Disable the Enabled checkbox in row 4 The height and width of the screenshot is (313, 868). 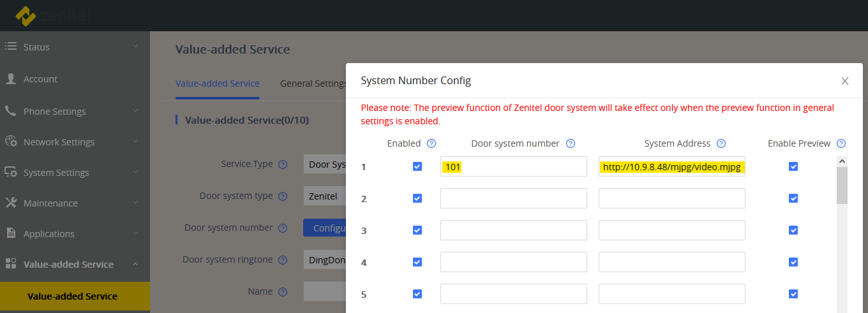coord(417,262)
